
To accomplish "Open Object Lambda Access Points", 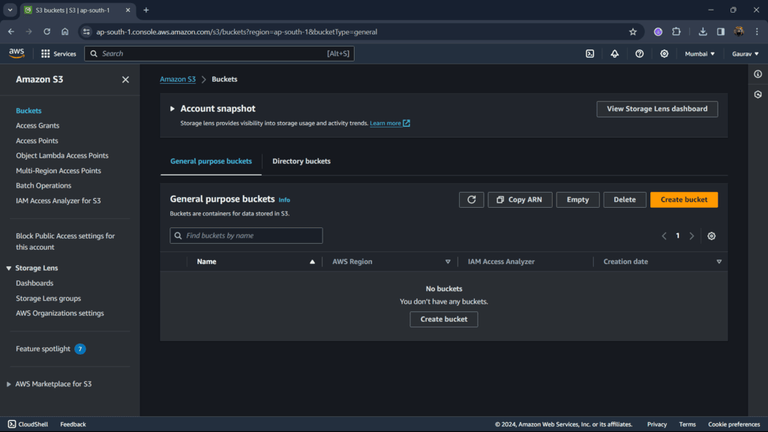I will (62, 156).
